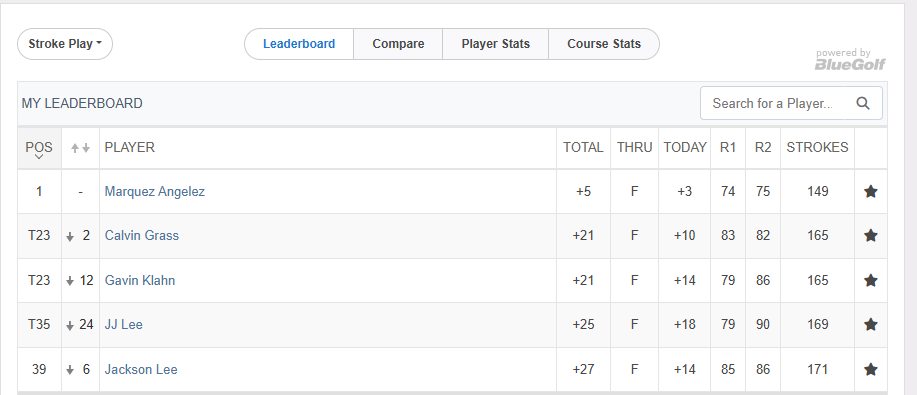Open Jackson Lee player link
Screen dimensions: 917x395
coord(141,369)
